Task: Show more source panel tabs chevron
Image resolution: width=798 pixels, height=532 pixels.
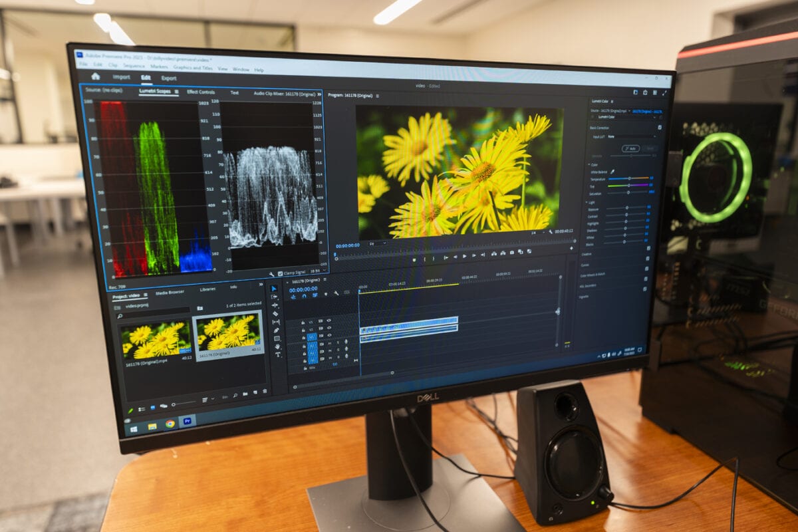Action: [x=319, y=94]
